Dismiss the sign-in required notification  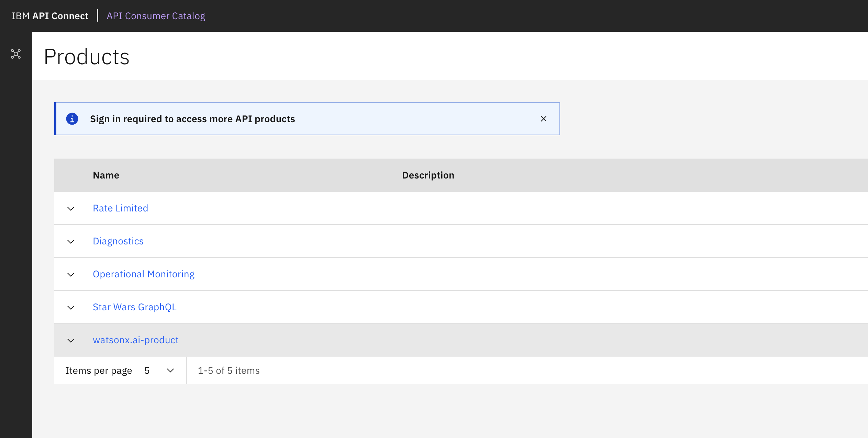(543, 119)
